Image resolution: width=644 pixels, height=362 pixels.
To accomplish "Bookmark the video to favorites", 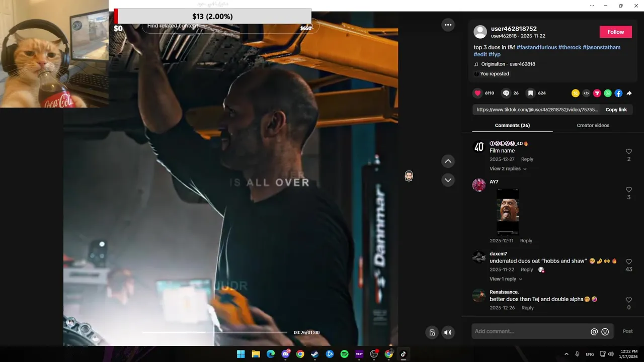I will (x=530, y=93).
